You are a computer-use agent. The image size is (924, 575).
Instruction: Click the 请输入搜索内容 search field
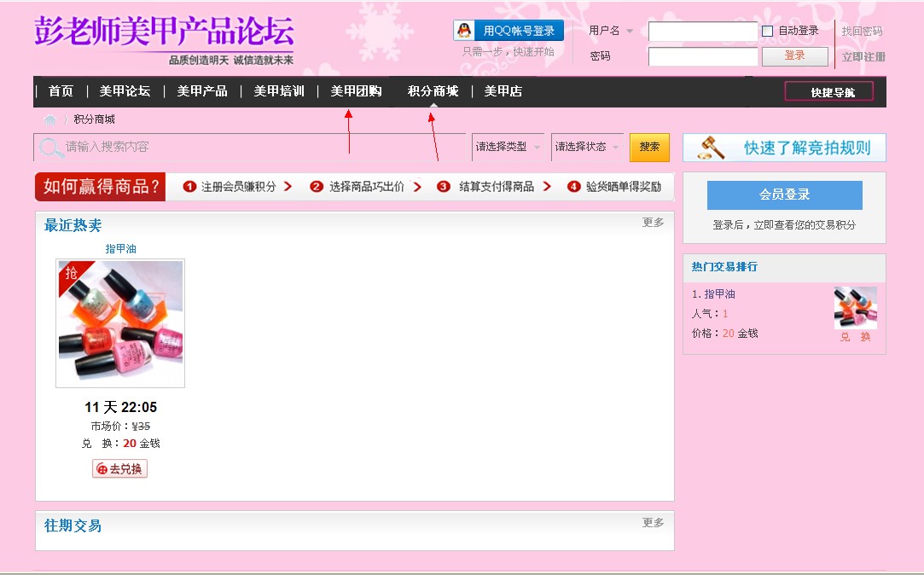click(249, 147)
